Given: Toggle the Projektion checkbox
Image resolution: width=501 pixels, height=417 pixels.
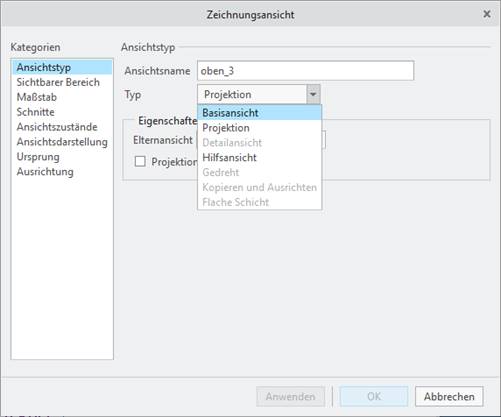Looking at the screenshot, I should click(x=140, y=162).
